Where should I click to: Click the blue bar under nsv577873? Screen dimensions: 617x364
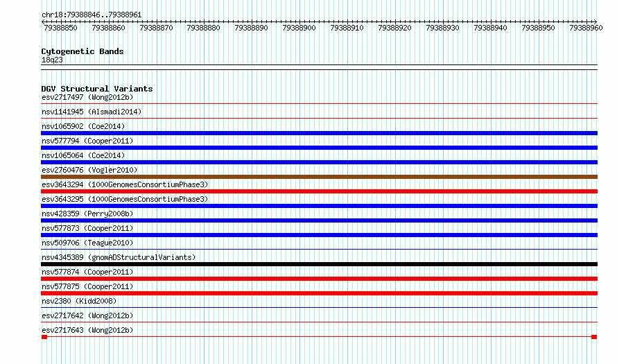(x=319, y=235)
